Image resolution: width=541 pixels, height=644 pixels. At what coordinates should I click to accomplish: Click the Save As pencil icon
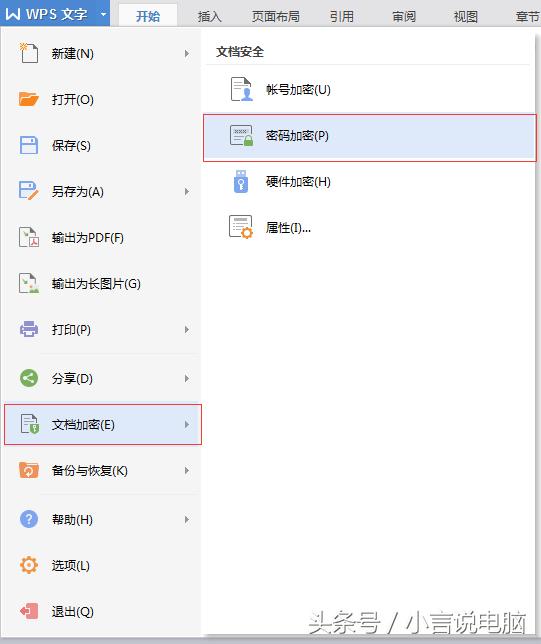[29, 191]
